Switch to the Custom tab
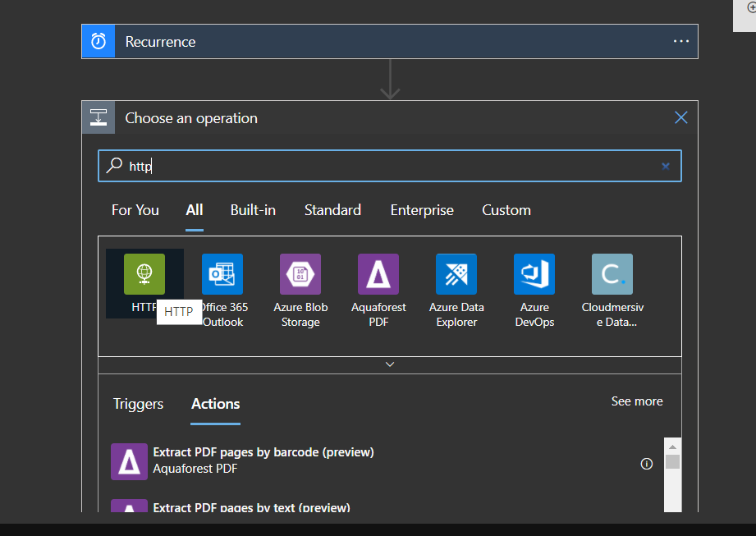This screenshot has width=756, height=536. click(x=506, y=210)
